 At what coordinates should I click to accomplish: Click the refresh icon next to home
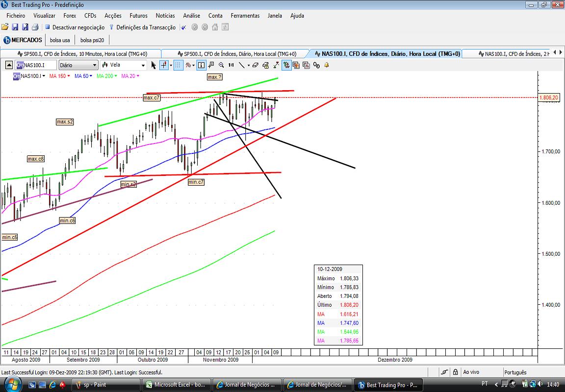(225, 27)
